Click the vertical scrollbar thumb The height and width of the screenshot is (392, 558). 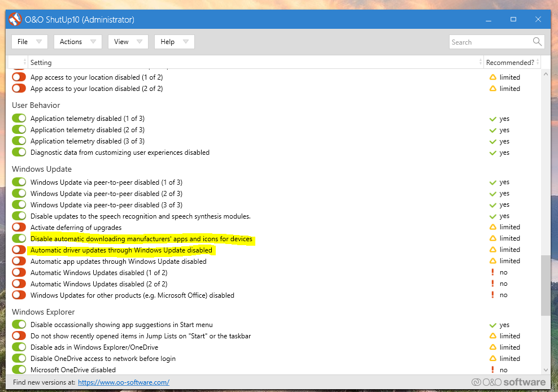(x=546, y=285)
